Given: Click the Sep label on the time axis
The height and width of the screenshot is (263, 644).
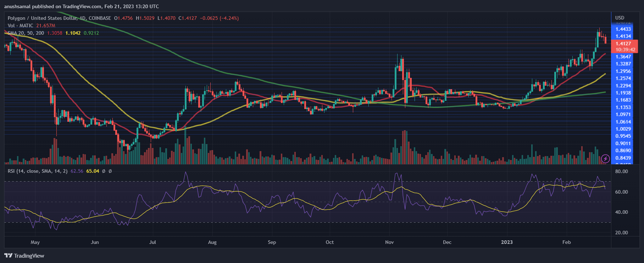Looking at the screenshot, I should (272, 242).
